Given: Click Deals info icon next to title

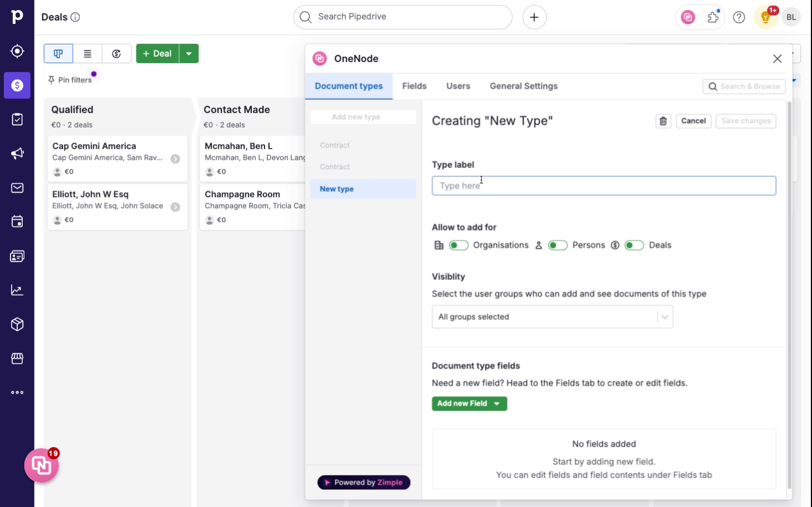Looking at the screenshot, I should [75, 17].
